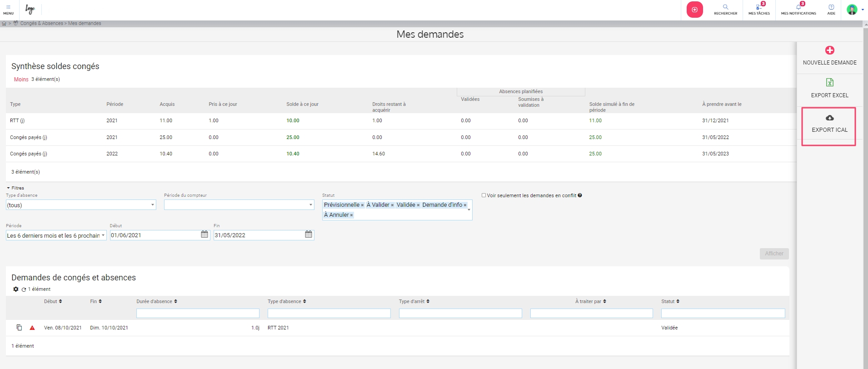Remove the À Valider status tag
The image size is (868, 369).
point(392,205)
